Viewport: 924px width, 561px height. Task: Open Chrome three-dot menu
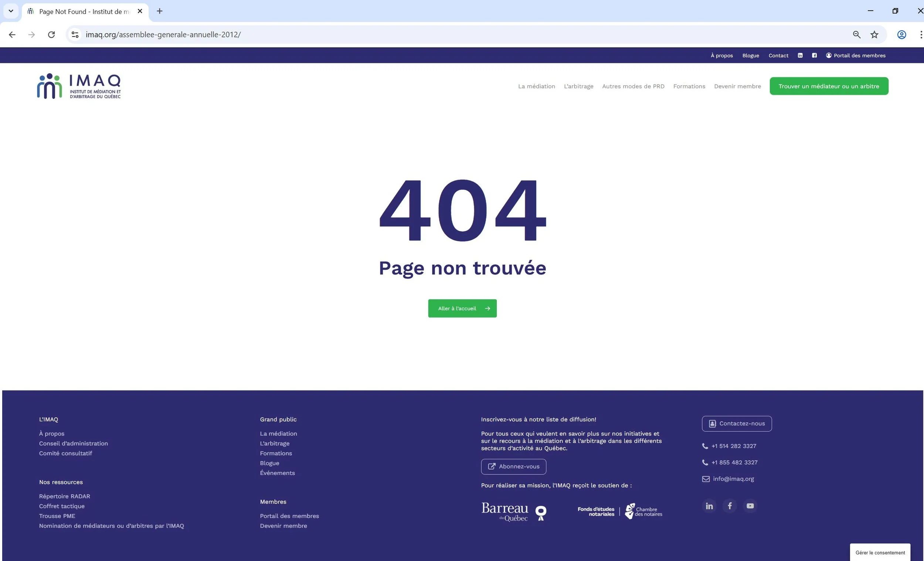pos(921,34)
